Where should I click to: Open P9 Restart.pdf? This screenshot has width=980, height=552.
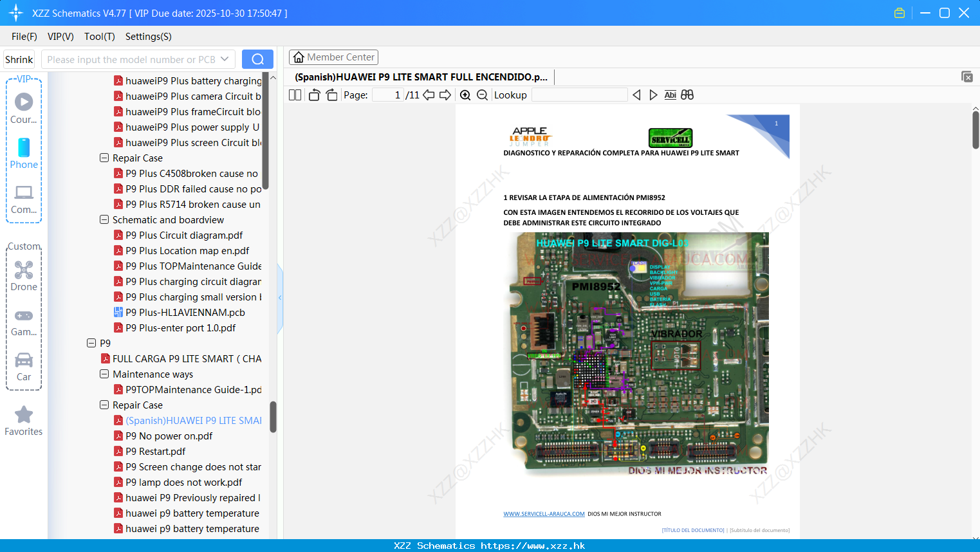[x=156, y=451]
